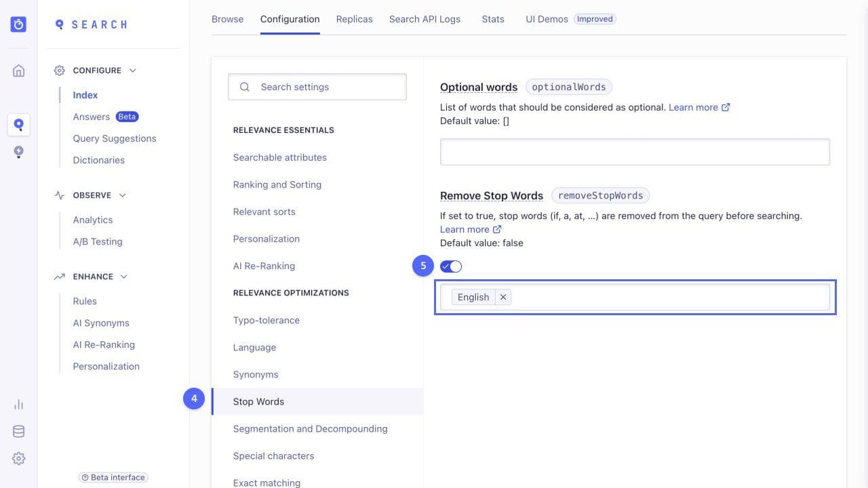Click the Improved badge on UI Demos
The width and height of the screenshot is (868, 488).
[x=595, y=19]
